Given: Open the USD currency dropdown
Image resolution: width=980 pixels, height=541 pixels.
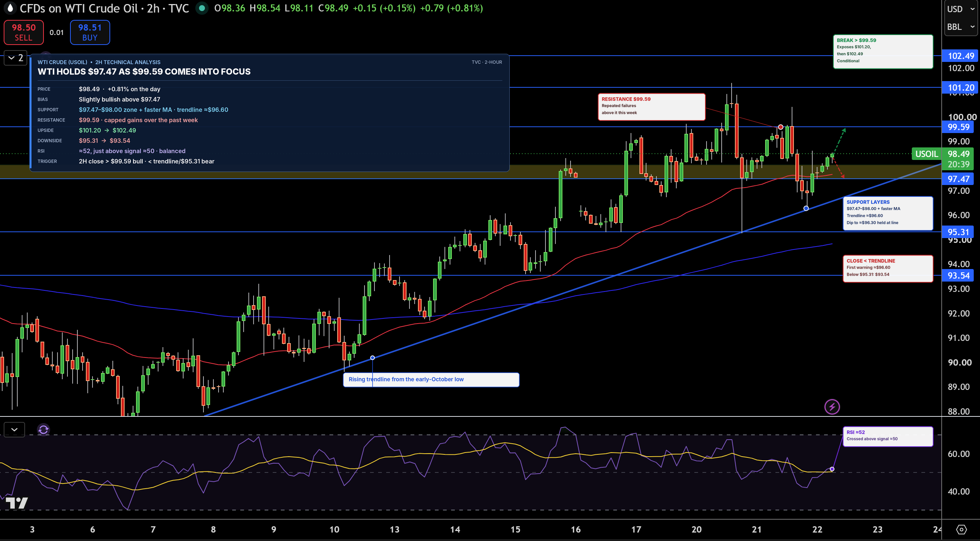Looking at the screenshot, I should point(960,9).
